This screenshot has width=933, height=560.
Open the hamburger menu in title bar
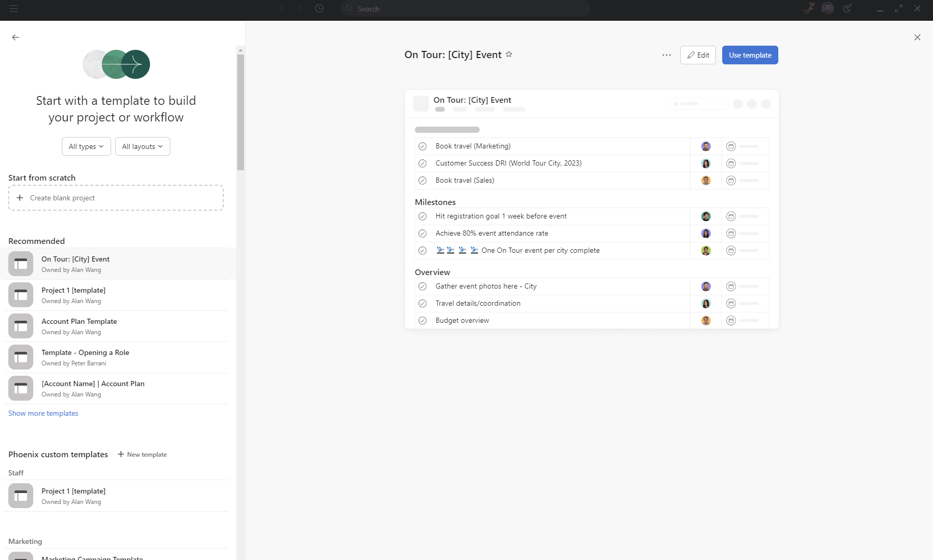coord(13,9)
